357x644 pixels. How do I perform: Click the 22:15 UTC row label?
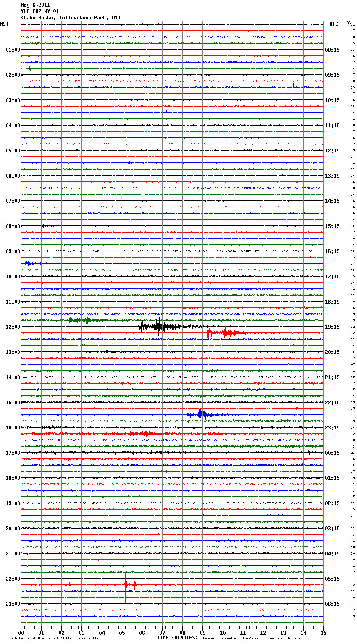click(x=332, y=403)
